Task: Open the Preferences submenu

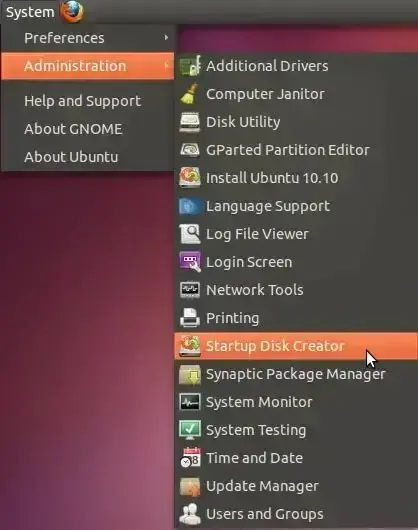Action: pyautogui.click(x=88, y=38)
